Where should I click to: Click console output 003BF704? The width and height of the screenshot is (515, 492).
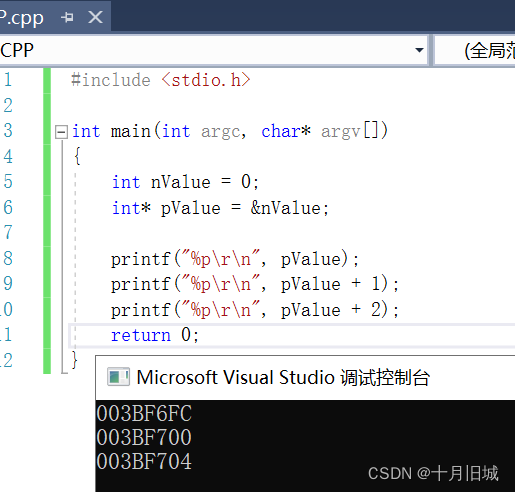click(144, 461)
